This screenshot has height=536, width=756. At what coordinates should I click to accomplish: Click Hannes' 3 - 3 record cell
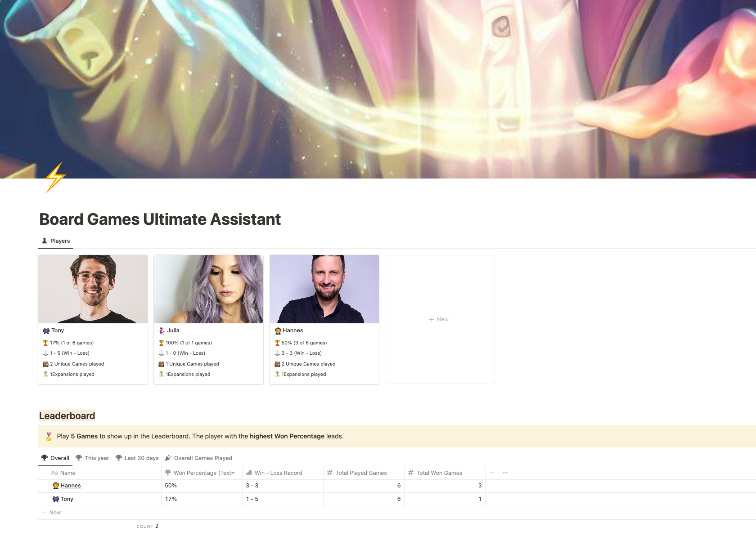pyautogui.click(x=283, y=486)
